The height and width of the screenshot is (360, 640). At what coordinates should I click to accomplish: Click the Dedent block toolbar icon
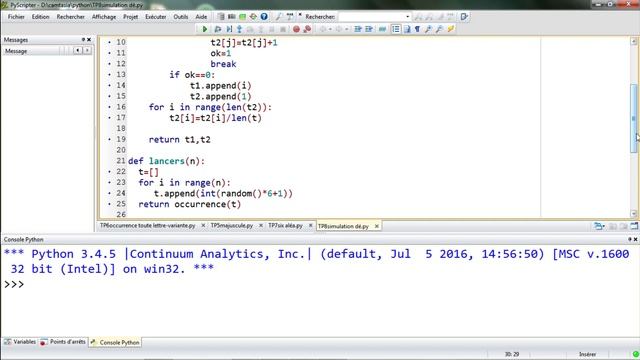click(369, 29)
